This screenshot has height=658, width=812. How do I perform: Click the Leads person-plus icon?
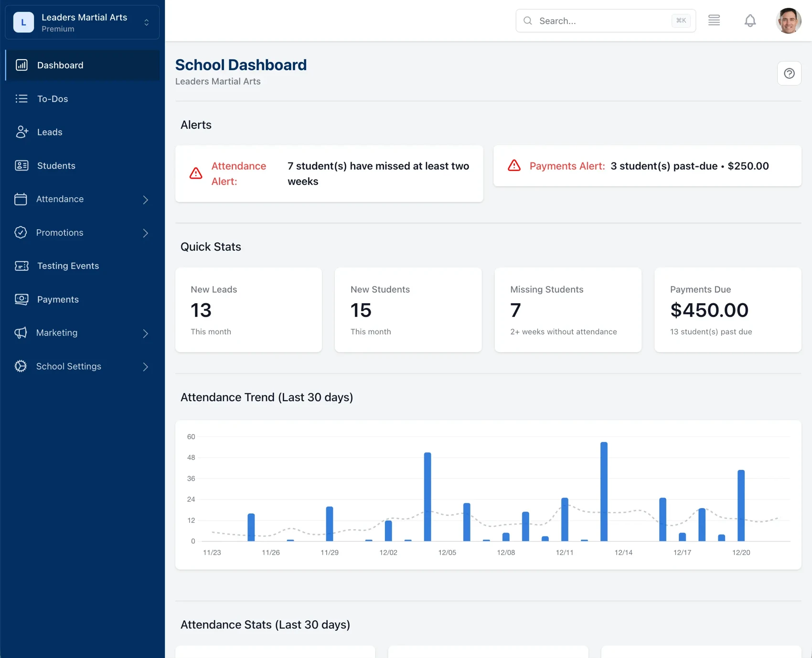pyautogui.click(x=21, y=132)
